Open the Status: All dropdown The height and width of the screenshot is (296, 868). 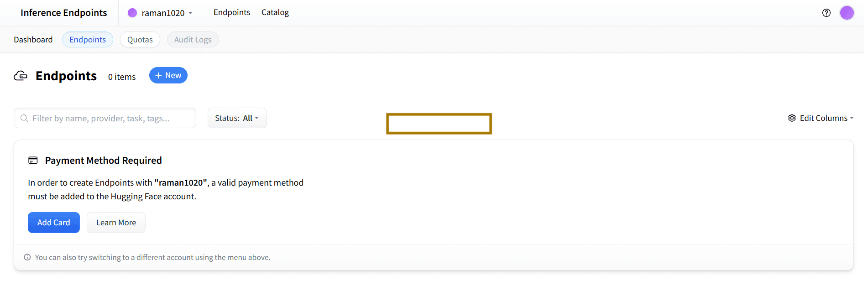(x=237, y=118)
